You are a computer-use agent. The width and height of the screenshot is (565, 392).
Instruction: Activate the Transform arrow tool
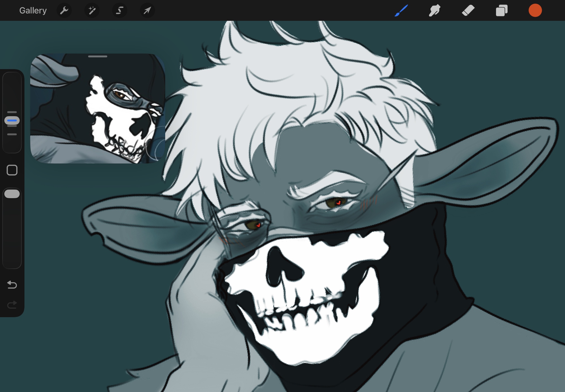147,11
